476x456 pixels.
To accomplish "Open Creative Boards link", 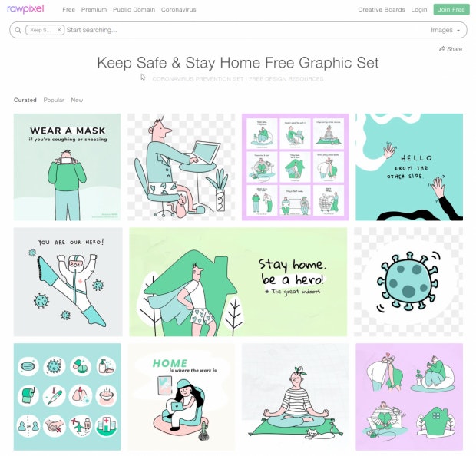I will (382, 10).
